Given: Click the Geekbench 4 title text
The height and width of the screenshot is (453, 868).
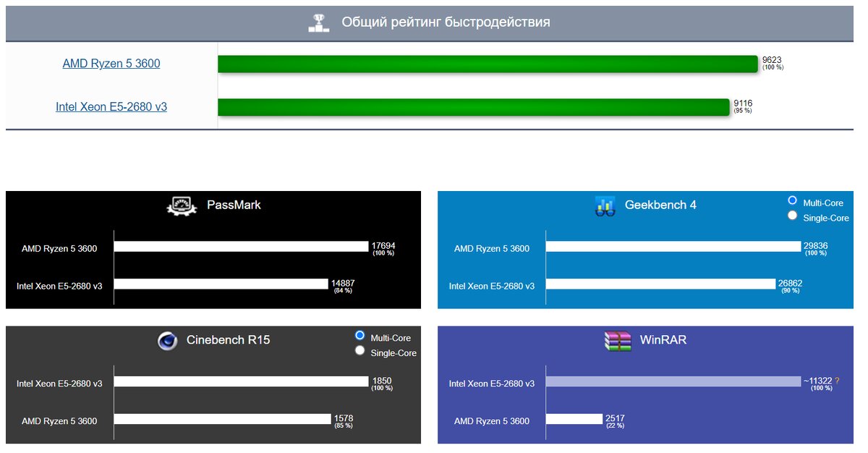Looking at the screenshot, I should coord(660,205).
